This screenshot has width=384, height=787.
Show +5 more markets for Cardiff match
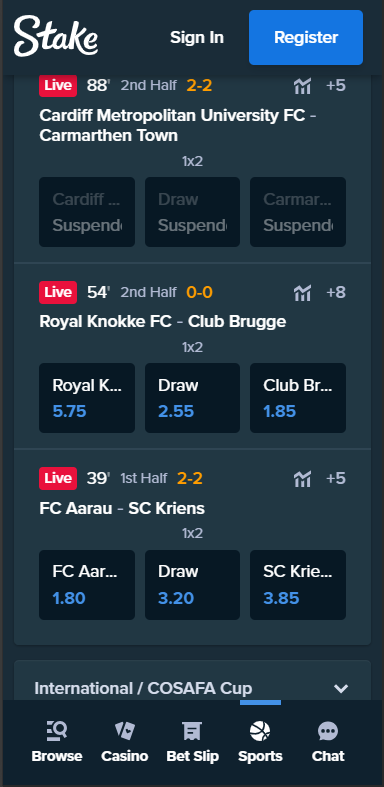[336, 86]
